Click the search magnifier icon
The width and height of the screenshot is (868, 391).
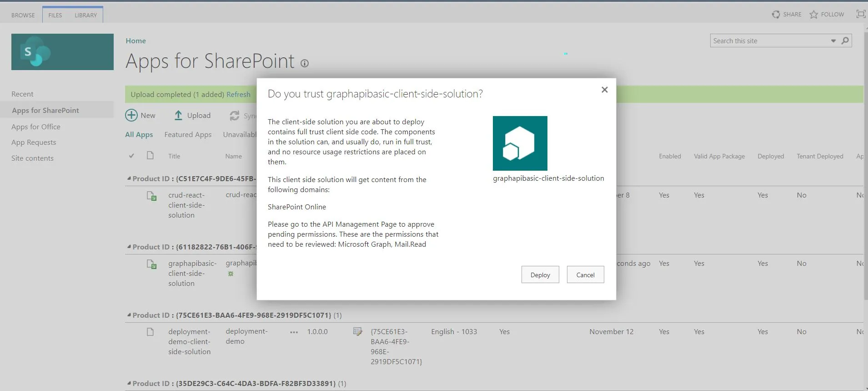845,41
